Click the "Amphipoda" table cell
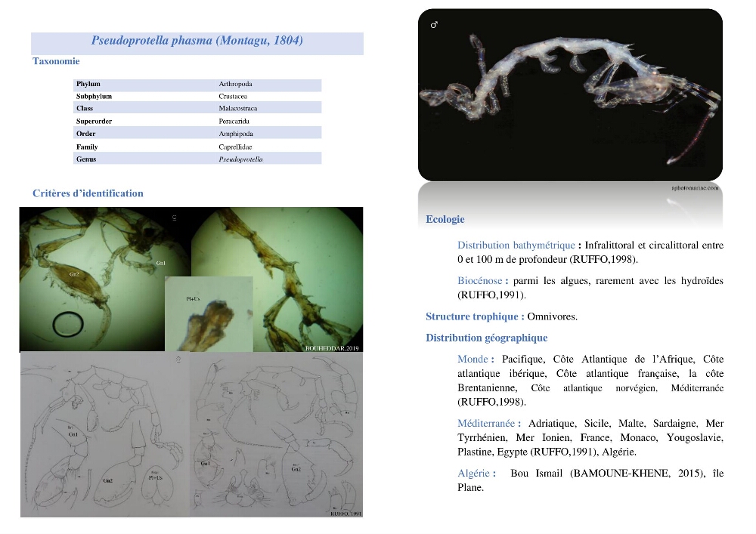The image size is (756, 534). pyautogui.click(x=236, y=134)
